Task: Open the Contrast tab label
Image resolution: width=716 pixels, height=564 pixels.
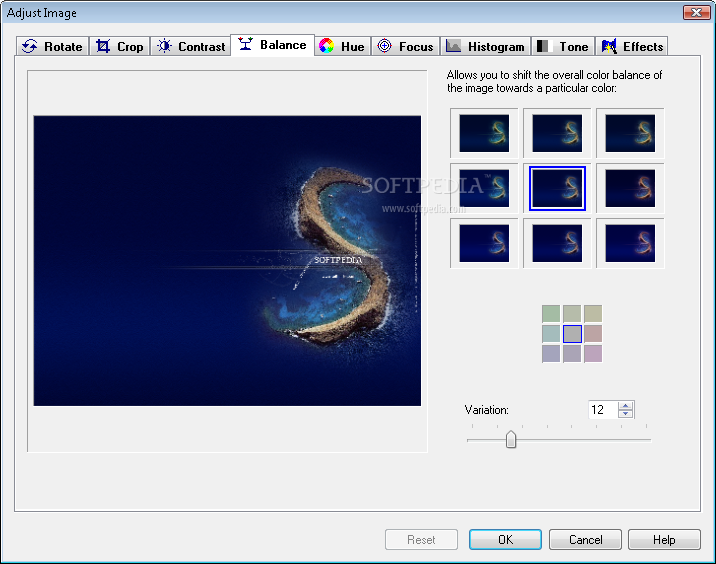Action: 201,47
